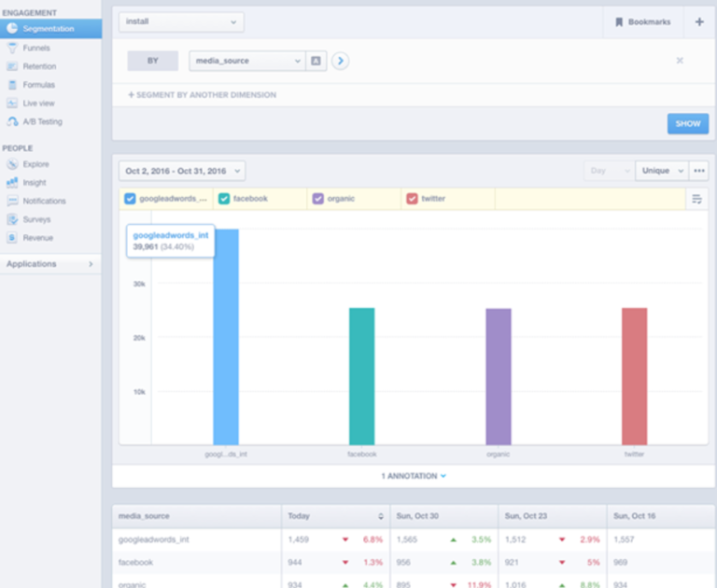
Task: Toggle the facebook series checkbox
Action: tap(224, 199)
